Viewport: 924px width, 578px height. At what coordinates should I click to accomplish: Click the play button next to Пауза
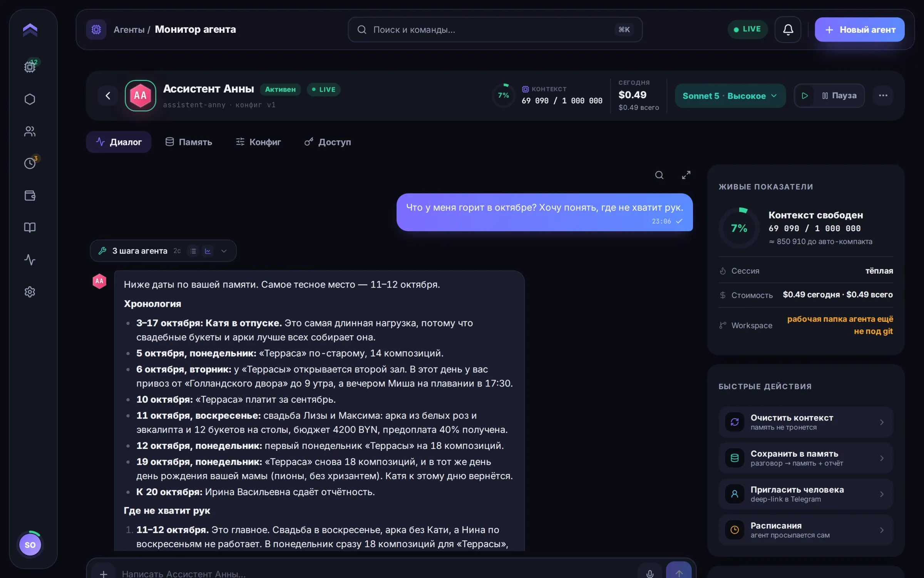point(805,96)
